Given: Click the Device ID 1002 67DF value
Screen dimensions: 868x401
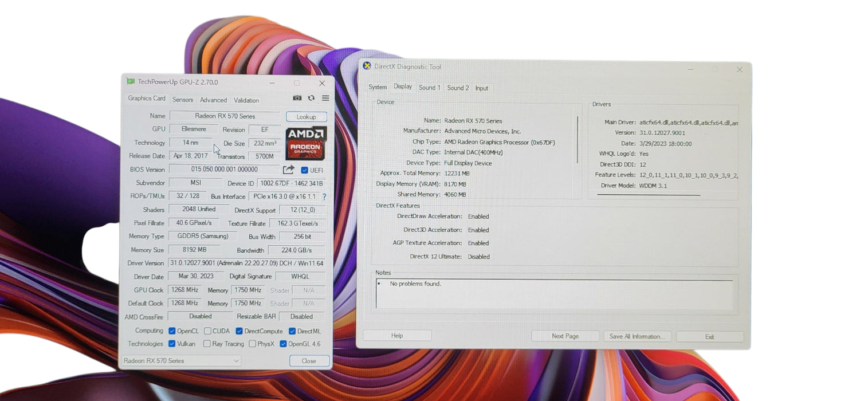Looking at the screenshot, I should point(292,183).
